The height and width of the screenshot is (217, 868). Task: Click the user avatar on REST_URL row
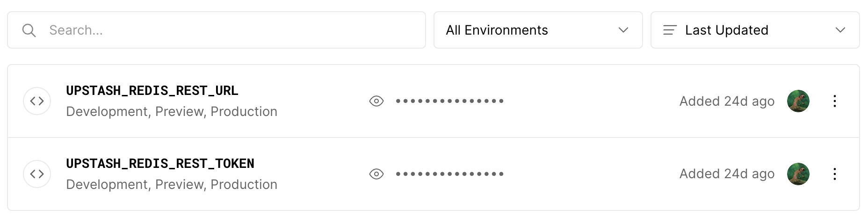point(798,101)
